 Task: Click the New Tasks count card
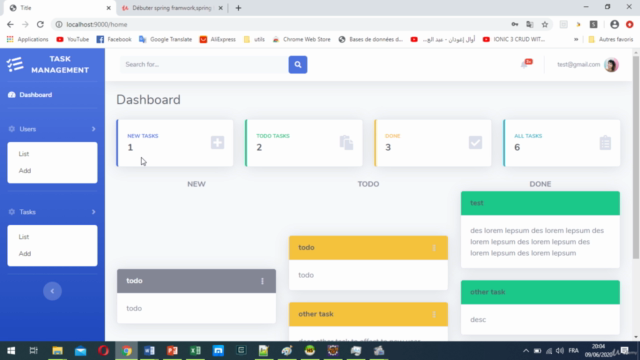[x=175, y=143]
